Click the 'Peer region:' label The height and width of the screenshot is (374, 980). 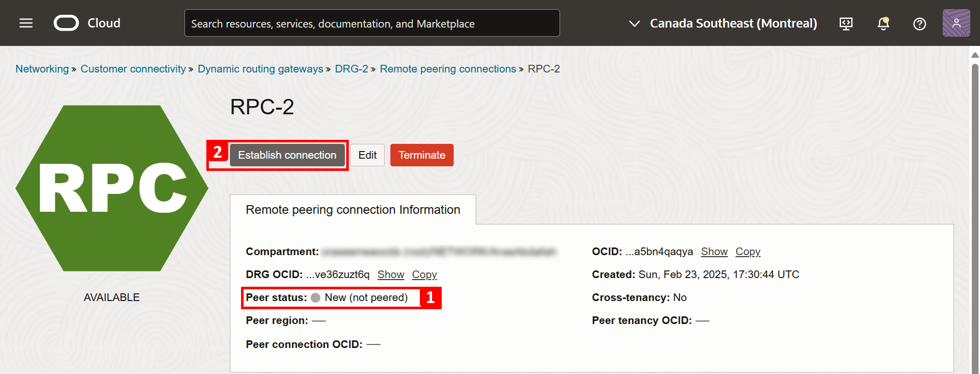tap(277, 320)
